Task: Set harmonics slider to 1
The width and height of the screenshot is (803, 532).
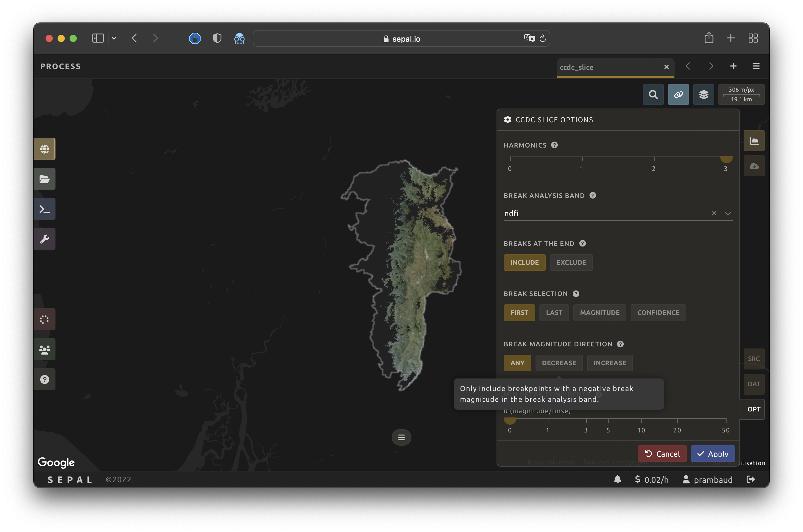Action: 582,158
